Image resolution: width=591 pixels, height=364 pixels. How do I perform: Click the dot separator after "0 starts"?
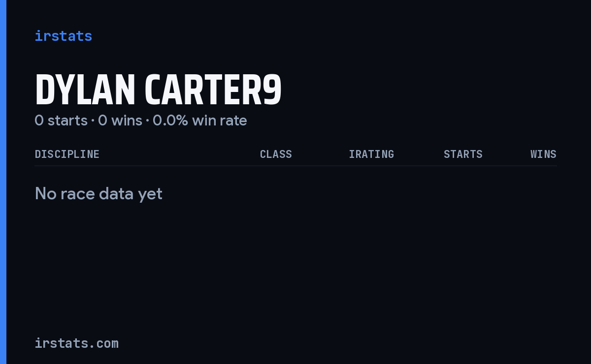tap(93, 121)
